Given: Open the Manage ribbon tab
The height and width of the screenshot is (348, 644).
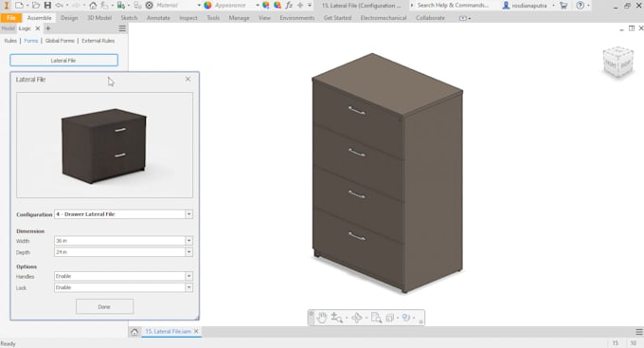Looking at the screenshot, I should click(239, 18).
